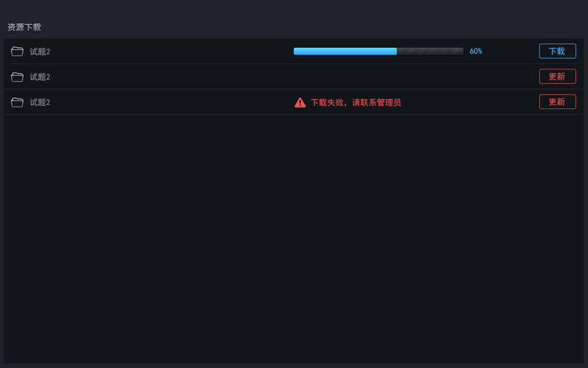Select the 试题2 name in the failed row
The width and height of the screenshot is (588, 368).
(40, 102)
